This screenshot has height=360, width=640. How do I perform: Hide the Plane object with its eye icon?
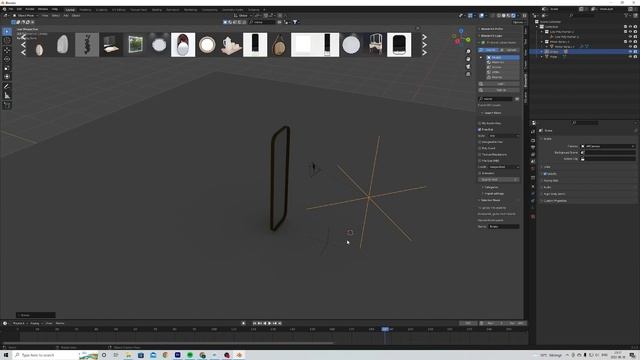tap(630, 57)
